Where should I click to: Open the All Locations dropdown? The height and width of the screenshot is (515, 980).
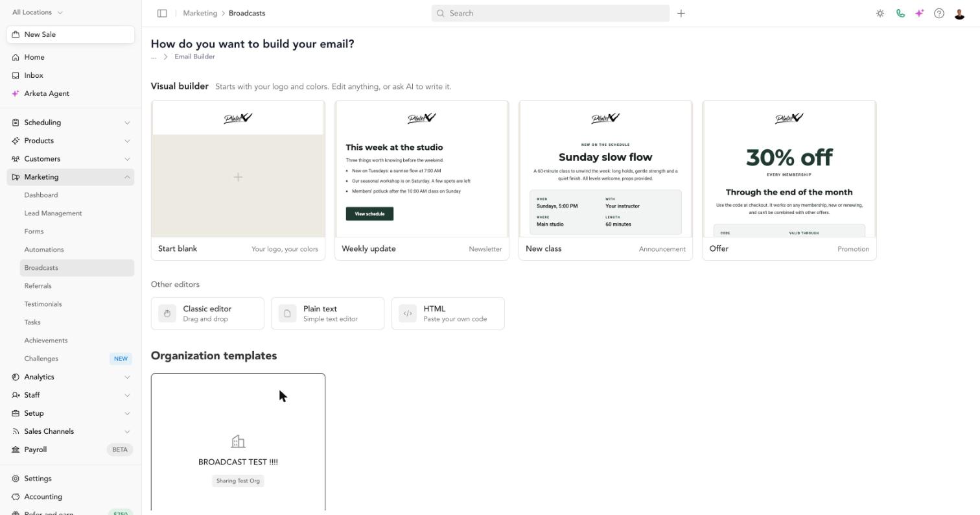click(38, 12)
